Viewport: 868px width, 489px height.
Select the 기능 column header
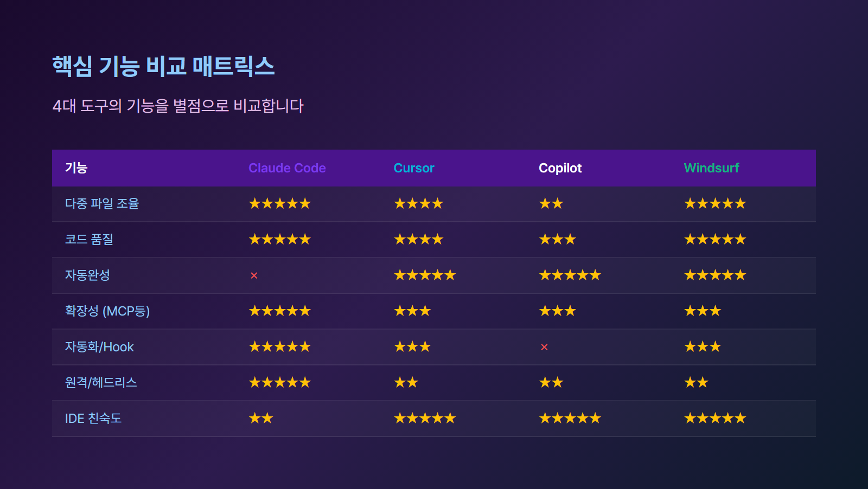(x=76, y=168)
